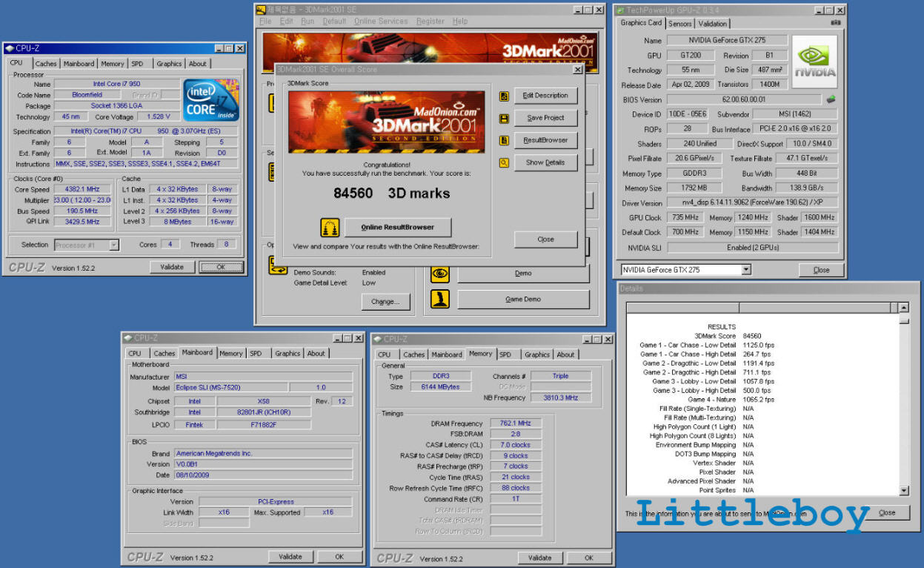Click the Demo button in 3DMark2001
This screenshot has height=568, width=924.
(523, 273)
